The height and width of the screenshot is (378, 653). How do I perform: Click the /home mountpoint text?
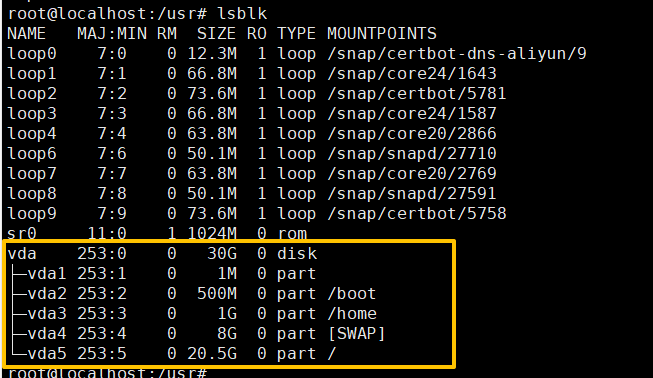pos(351,313)
